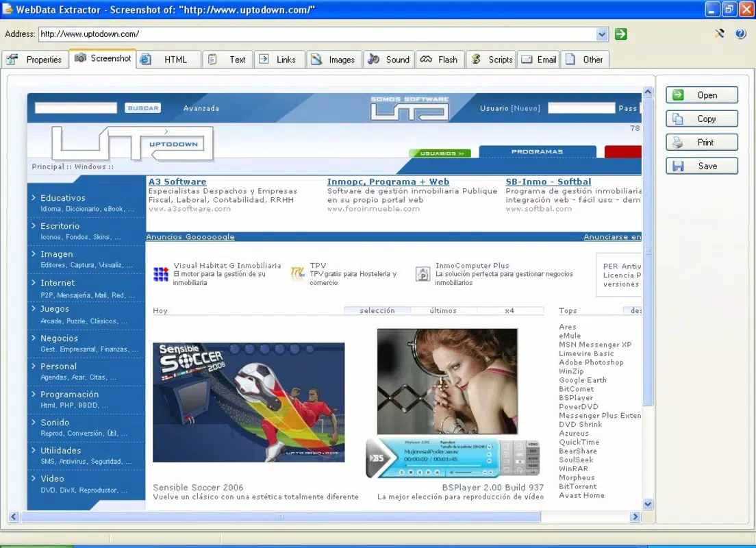
Task: Open the Escritorio category
Action: [60, 226]
